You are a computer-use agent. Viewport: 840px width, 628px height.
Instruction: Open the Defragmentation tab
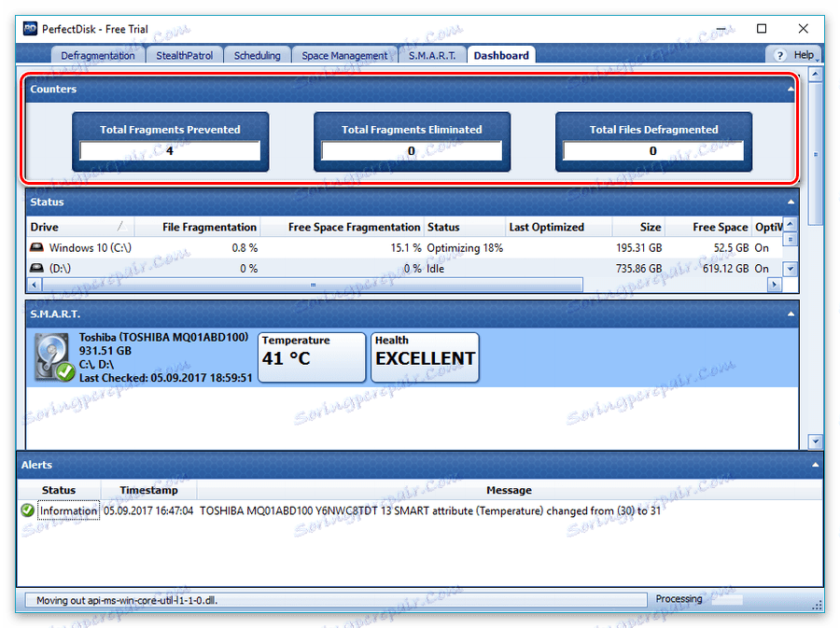click(x=98, y=56)
